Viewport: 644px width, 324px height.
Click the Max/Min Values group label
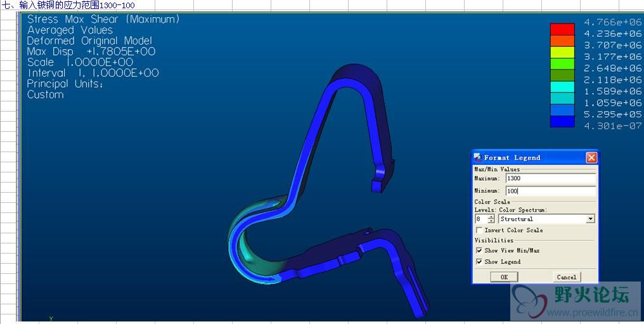[x=497, y=169]
